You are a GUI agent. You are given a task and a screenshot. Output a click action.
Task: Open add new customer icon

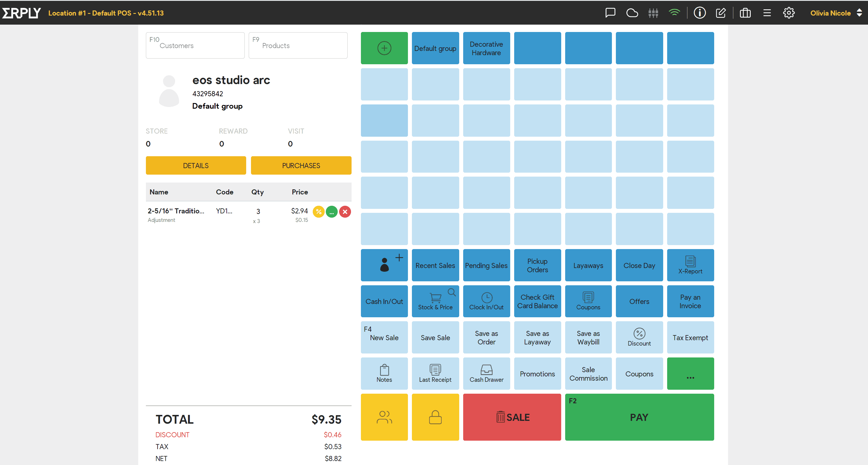click(384, 265)
